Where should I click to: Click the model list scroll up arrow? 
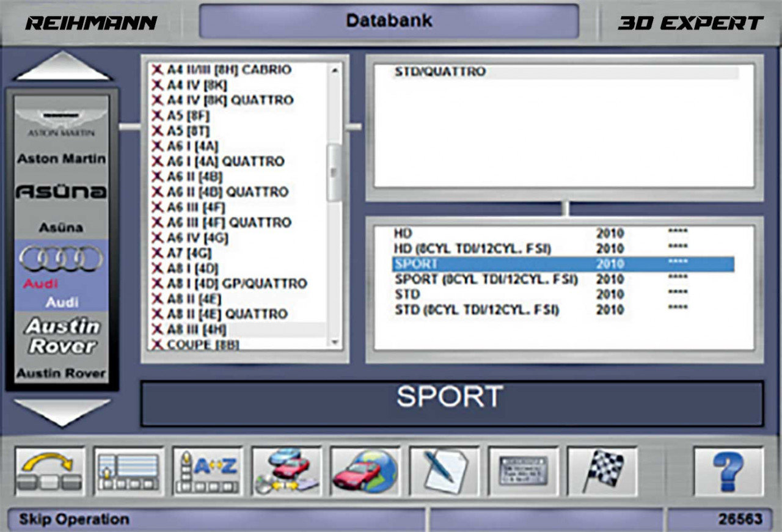(x=334, y=70)
